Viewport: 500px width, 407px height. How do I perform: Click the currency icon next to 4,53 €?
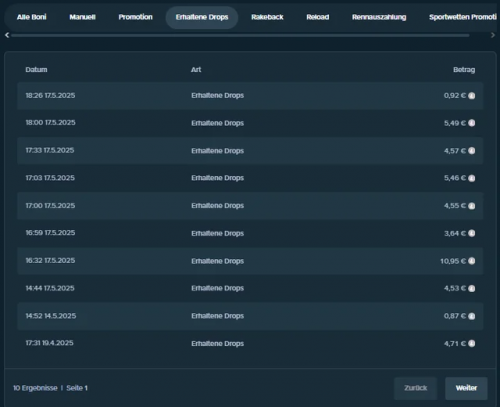(x=472, y=288)
